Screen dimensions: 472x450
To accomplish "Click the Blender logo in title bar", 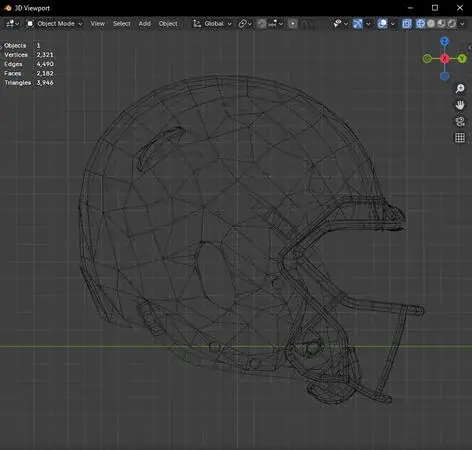I will coord(7,8).
